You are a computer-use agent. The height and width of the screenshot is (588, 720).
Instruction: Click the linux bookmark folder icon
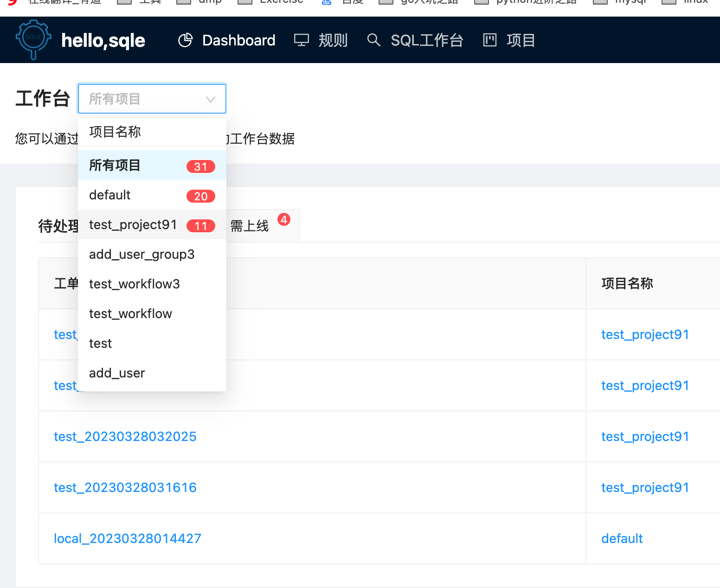pos(669,2)
